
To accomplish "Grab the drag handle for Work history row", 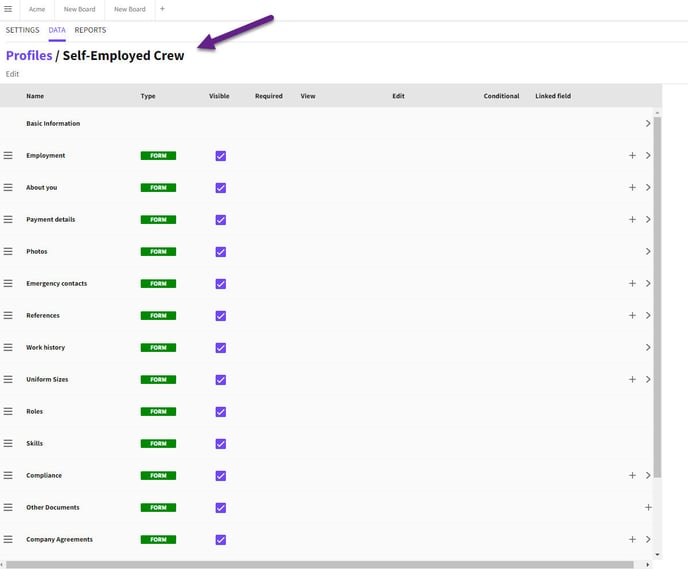I will [x=8, y=347].
